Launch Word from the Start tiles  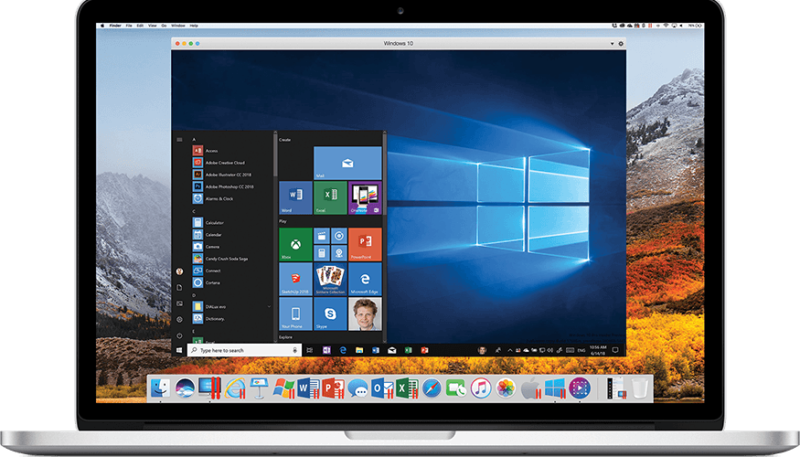click(x=295, y=196)
